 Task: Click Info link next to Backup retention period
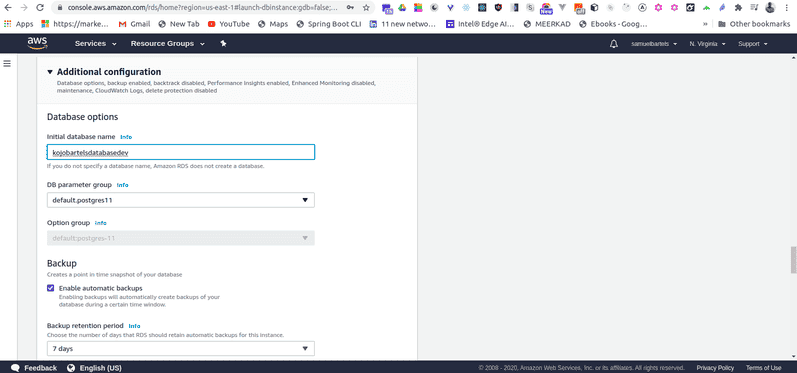pos(134,326)
